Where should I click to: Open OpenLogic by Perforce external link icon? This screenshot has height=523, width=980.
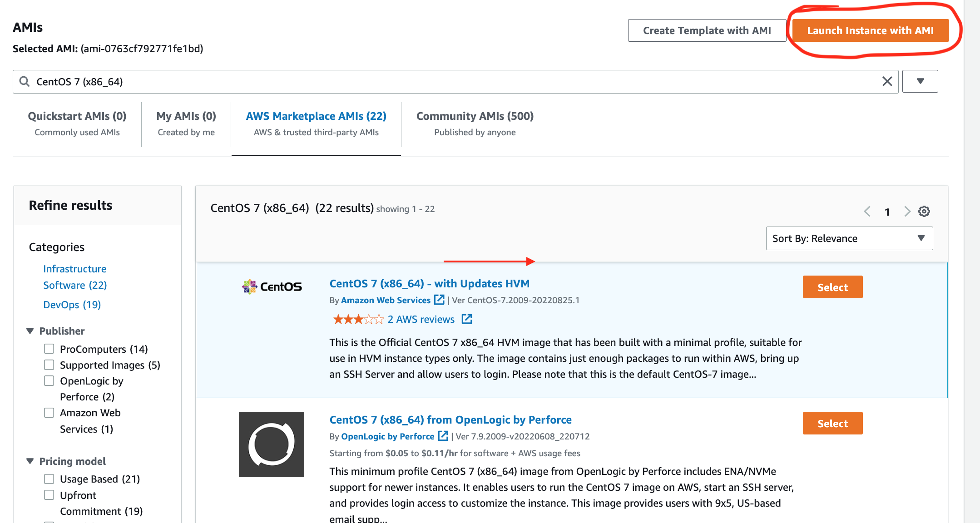[x=443, y=436]
